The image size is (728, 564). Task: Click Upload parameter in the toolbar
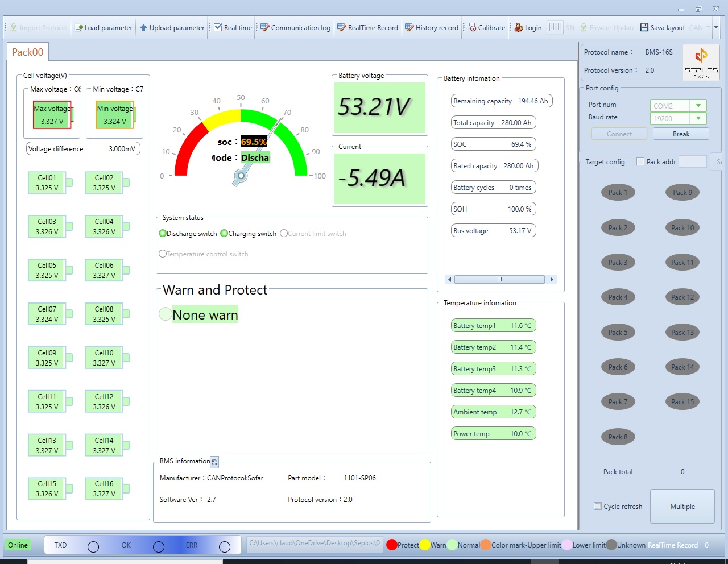(x=172, y=27)
